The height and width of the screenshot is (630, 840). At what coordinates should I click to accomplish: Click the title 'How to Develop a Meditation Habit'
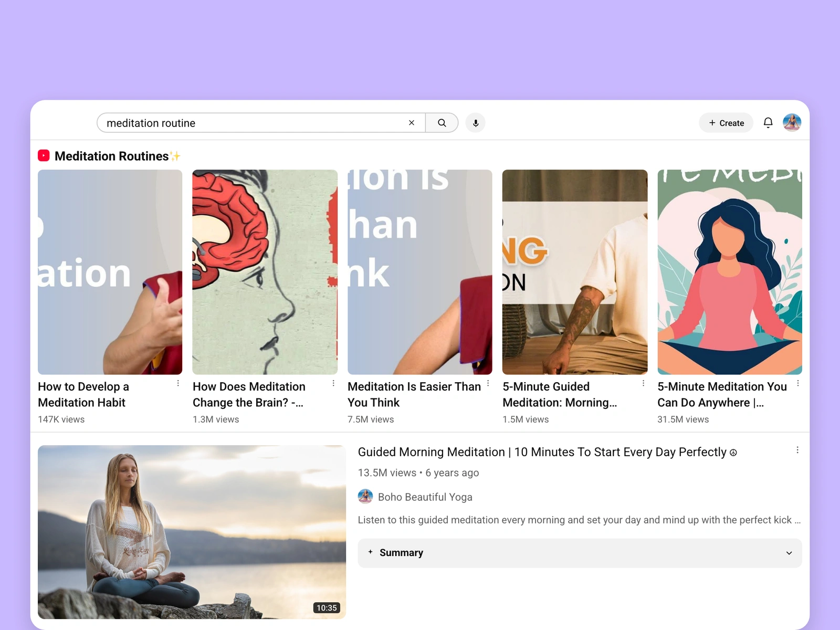pos(83,394)
